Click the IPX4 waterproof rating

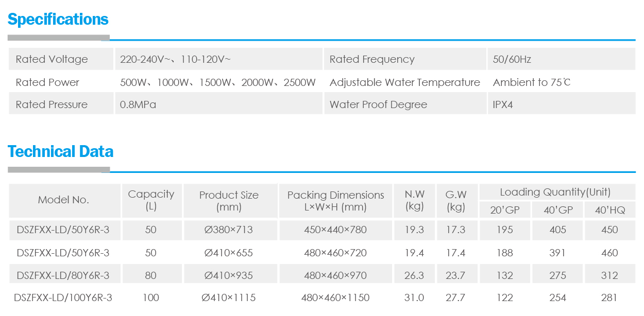click(503, 104)
